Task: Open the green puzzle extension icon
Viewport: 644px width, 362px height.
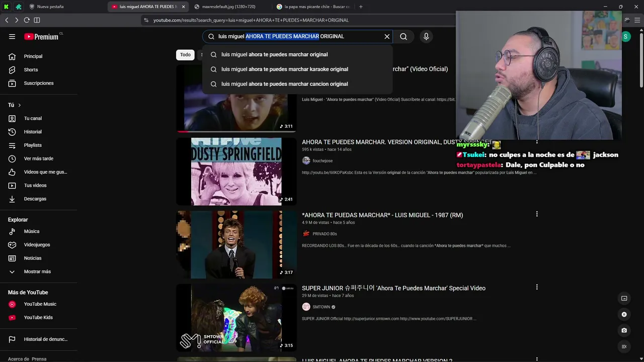Action: coord(19,7)
